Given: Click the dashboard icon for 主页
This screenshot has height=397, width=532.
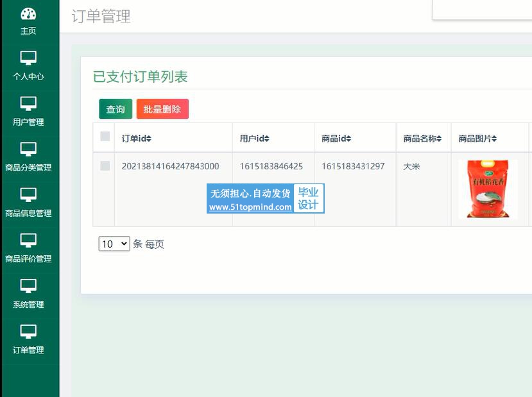Looking at the screenshot, I should pos(28,13).
